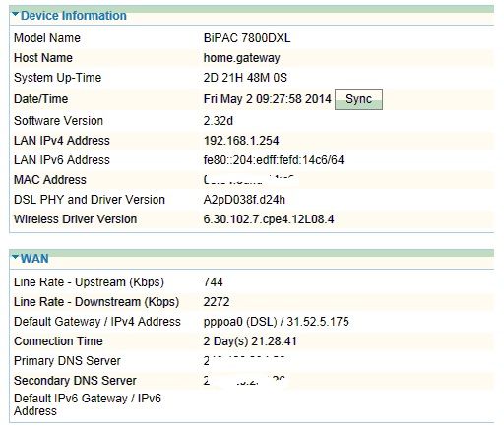This screenshot has height=432, width=504.
Task: Select the Device Information header title
Action: (74, 15)
